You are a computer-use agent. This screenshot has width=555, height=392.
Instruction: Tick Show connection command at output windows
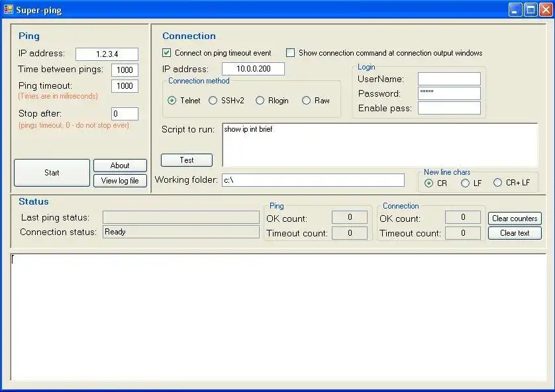point(290,53)
